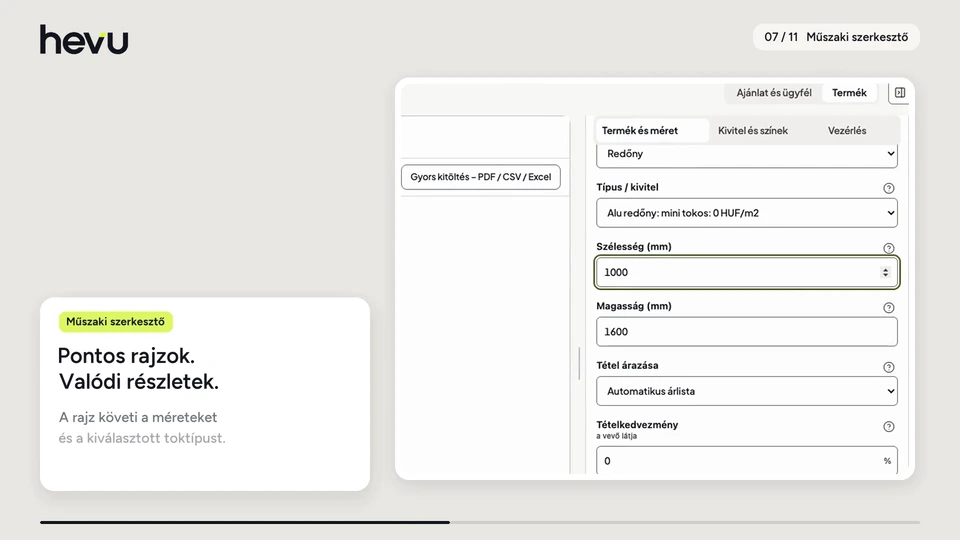Open help icon for Szélesség (mm)
960x540 pixels.
(x=888, y=248)
